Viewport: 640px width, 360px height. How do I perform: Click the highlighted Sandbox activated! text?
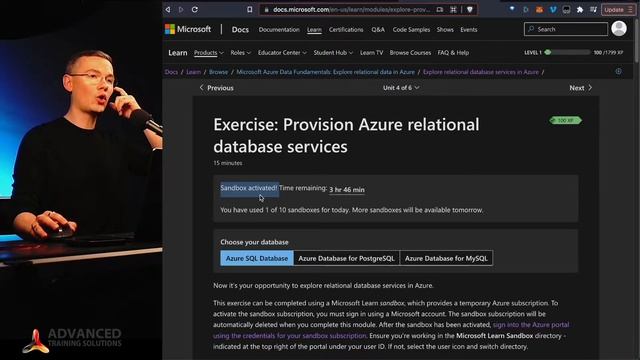[x=249, y=188]
